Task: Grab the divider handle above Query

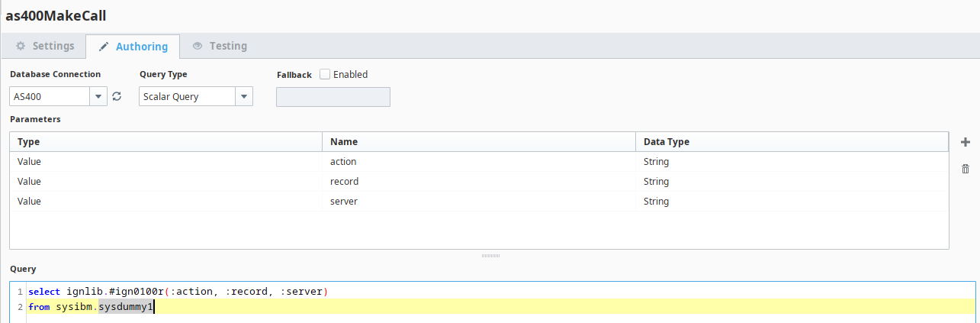Action: [490, 256]
